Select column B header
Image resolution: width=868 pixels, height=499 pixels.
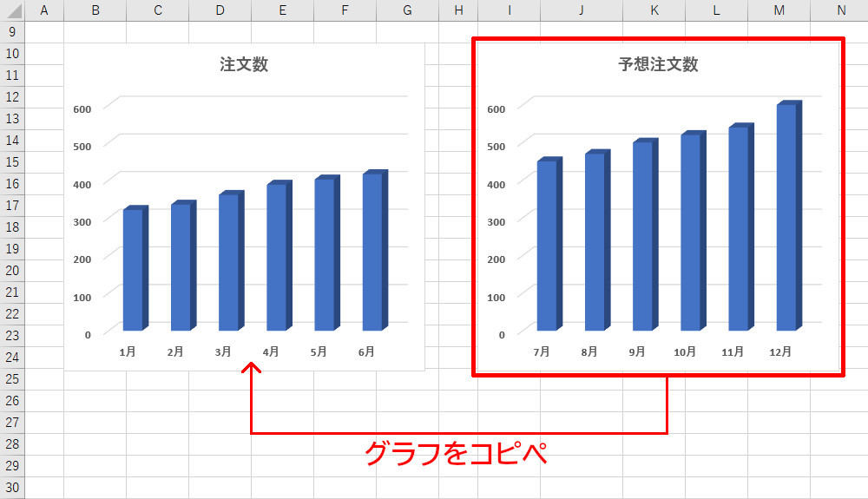95,10
